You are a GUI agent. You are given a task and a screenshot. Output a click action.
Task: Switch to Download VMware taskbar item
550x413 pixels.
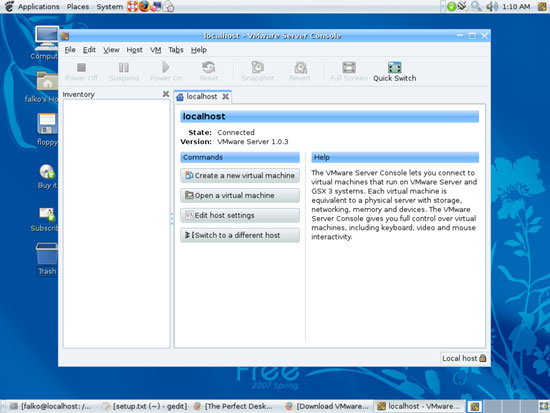tap(327, 406)
